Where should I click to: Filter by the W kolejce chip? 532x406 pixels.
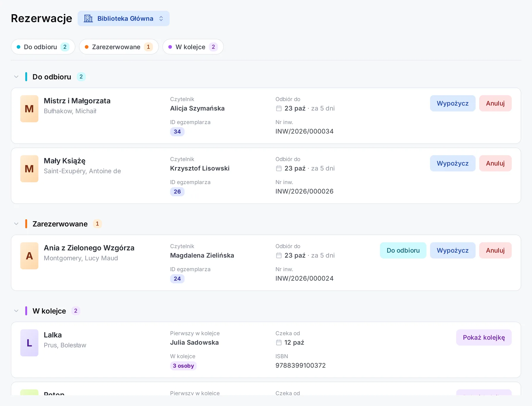pos(193,47)
